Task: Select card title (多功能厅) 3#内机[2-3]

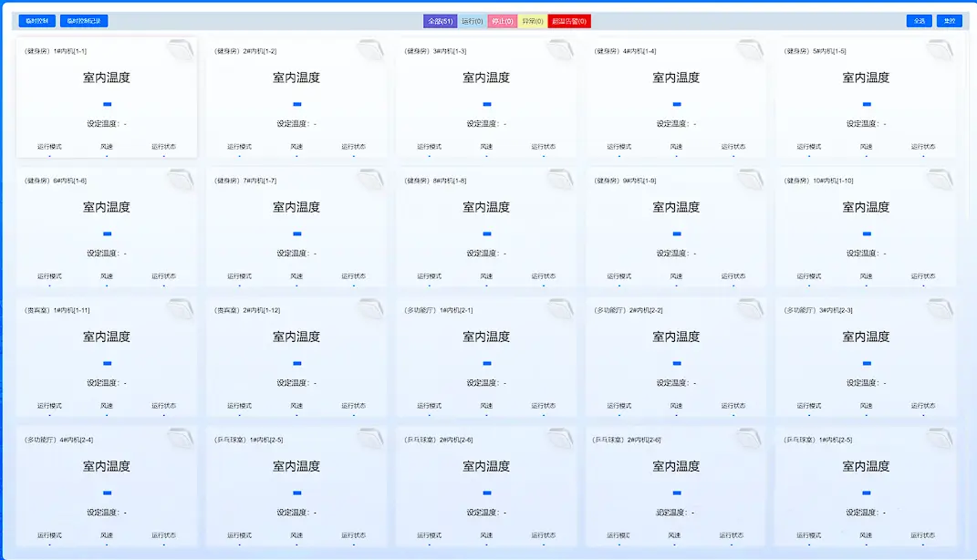Action: (818, 310)
